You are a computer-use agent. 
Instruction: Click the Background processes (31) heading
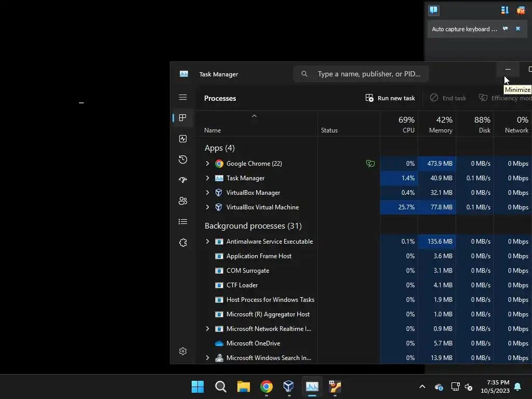pyautogui.click(x=253, y=226)
